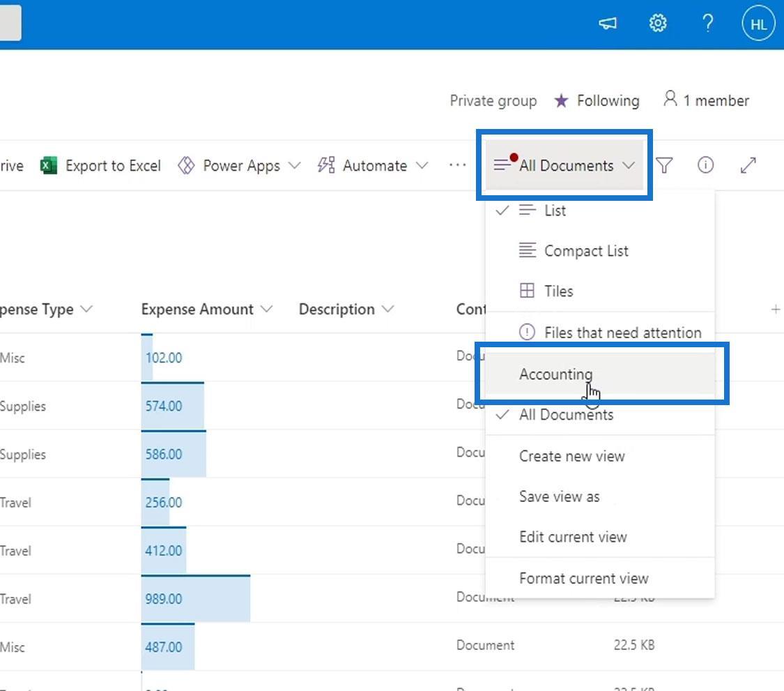Screen dimensions: 784x691
Task: Click the 22.5 KB file size
Action: coord(634,645)
